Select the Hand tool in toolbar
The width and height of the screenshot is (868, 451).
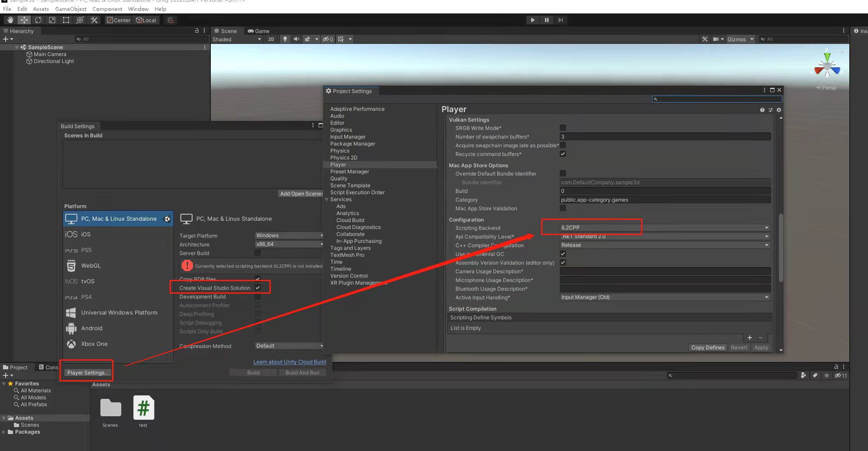(10, 20)
